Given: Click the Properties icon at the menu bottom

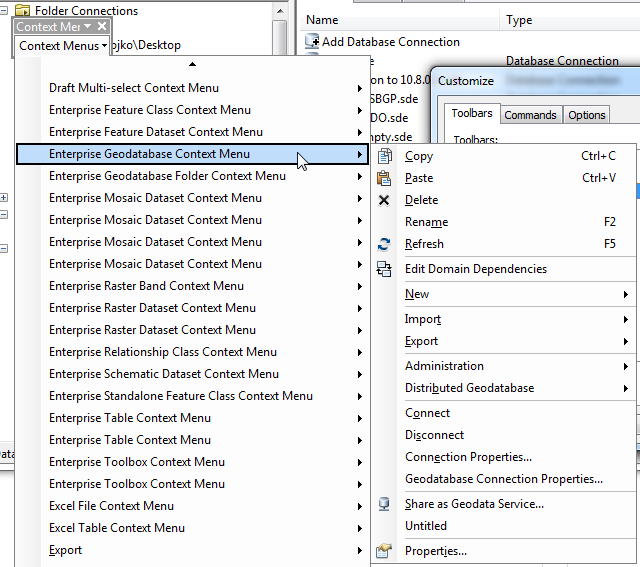Looking at the screenshot, I should click(x=384, y=551).
